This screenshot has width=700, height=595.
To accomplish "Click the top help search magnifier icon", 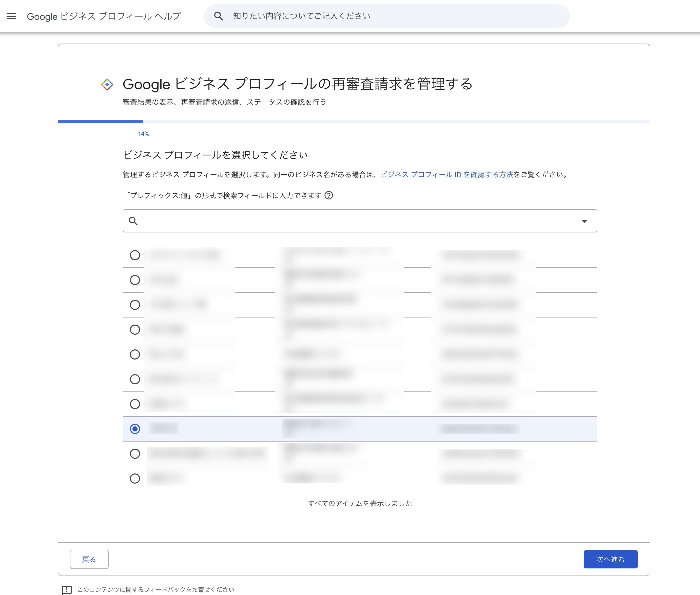I will click(219, 16).
